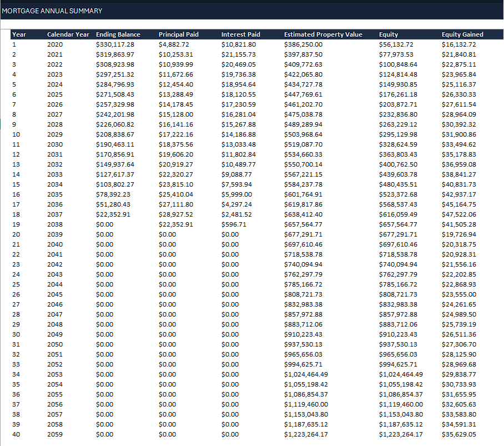This screenshot has width=504, height=446.
Task: Click property value cell $857,972.88
Action: pyautogui.click(x=303, y=314)
